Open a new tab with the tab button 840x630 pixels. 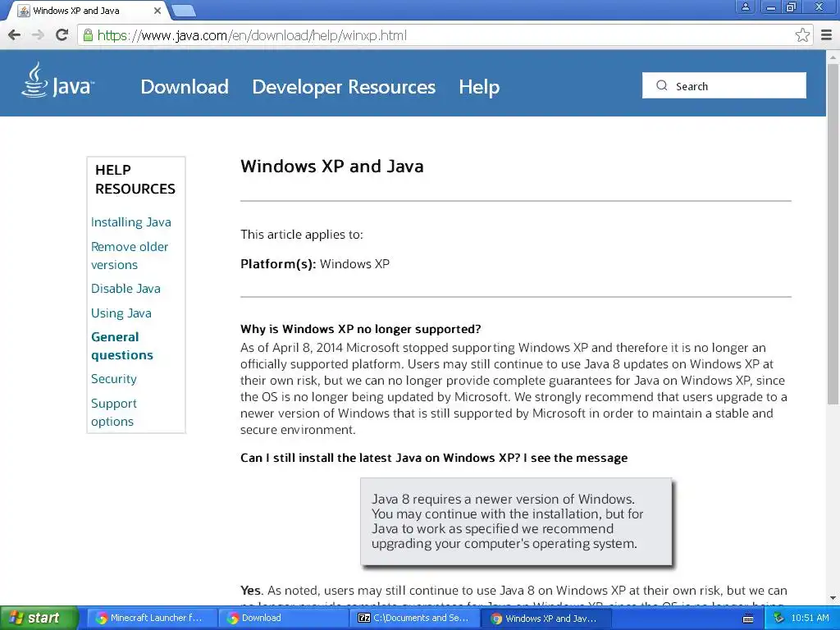184,11
